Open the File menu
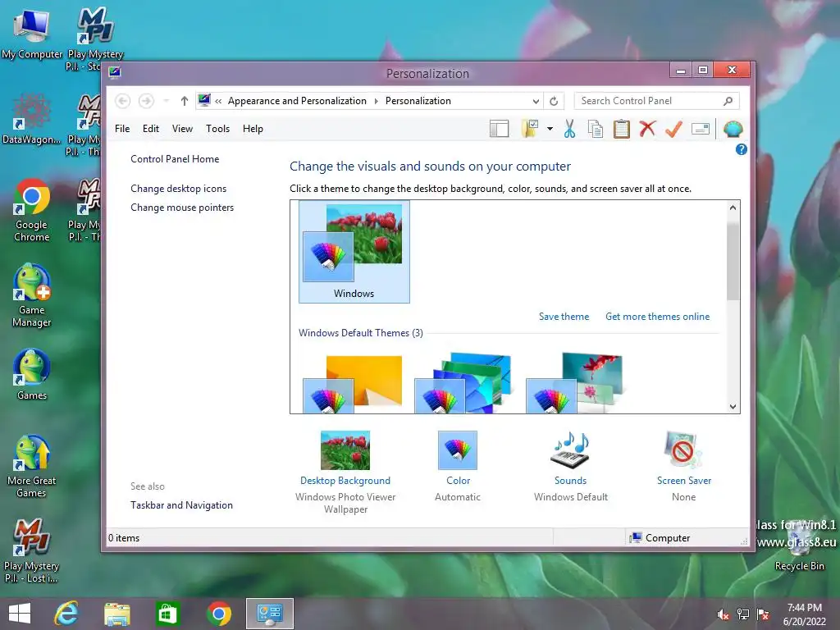 click(122, 129)
